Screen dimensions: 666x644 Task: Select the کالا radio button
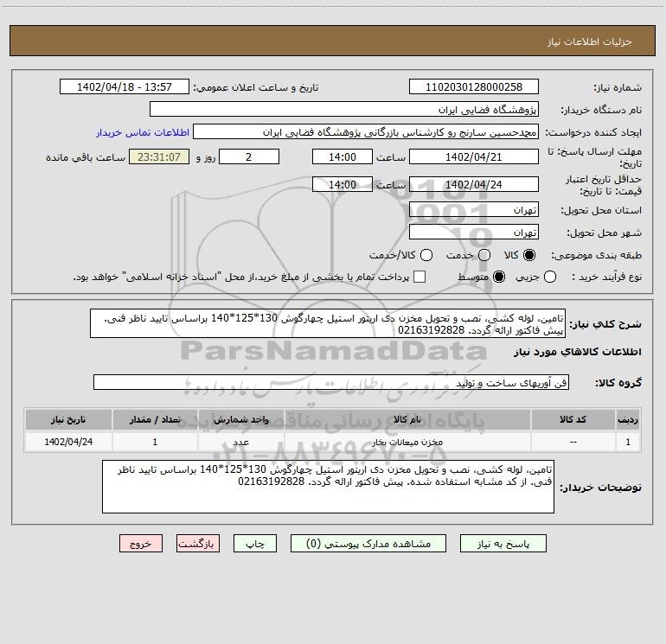(529, 255)
